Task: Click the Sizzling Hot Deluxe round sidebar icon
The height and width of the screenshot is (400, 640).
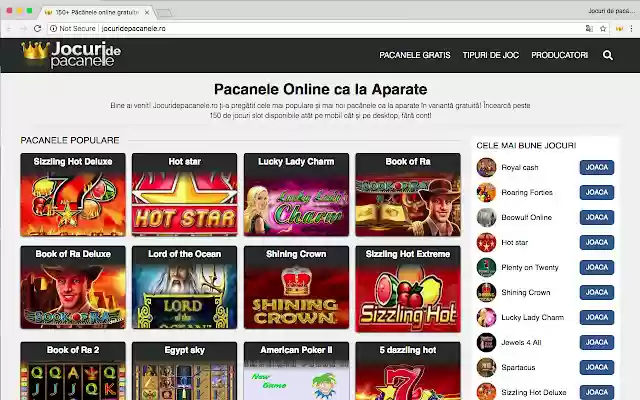Action: (486, 392)
